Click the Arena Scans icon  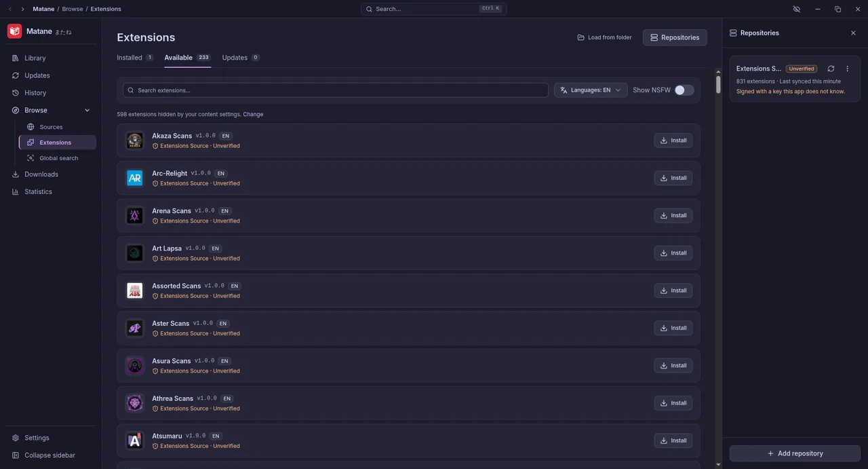135,216
